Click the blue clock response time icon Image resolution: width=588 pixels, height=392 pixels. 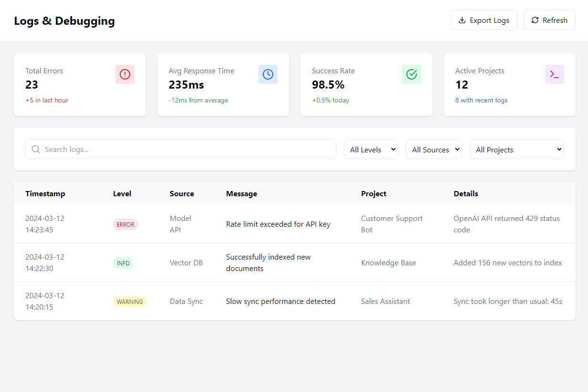tap(268, 74)
